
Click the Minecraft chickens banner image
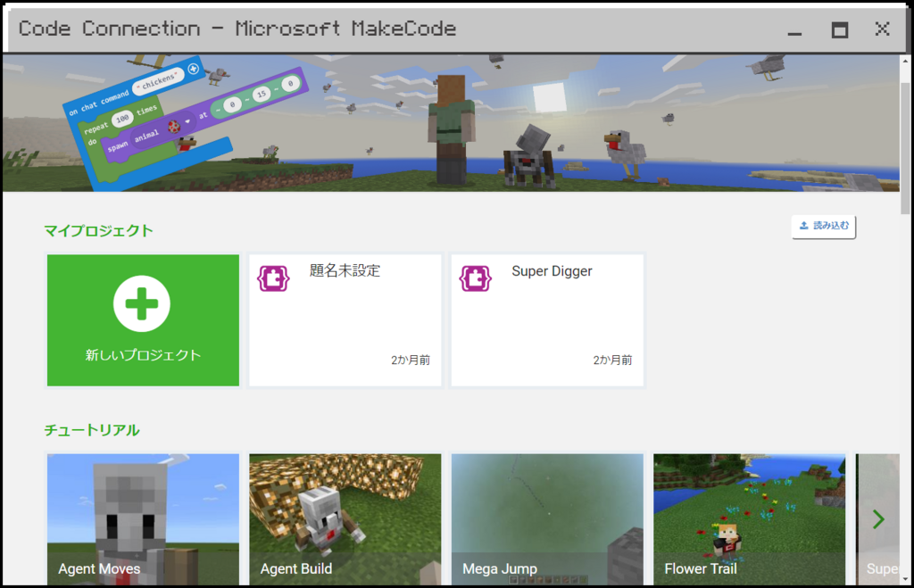click(451, 123)
